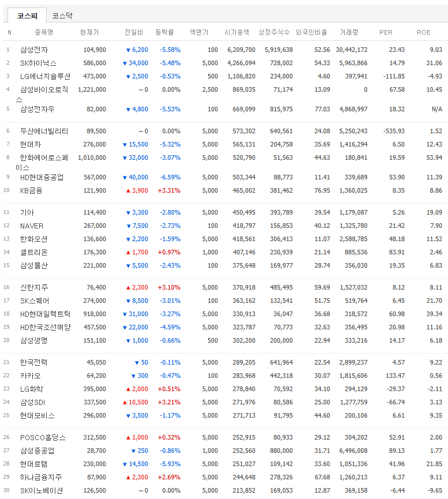Select 한화에어로스페이스 ROE value 53.94

(434, 158)
